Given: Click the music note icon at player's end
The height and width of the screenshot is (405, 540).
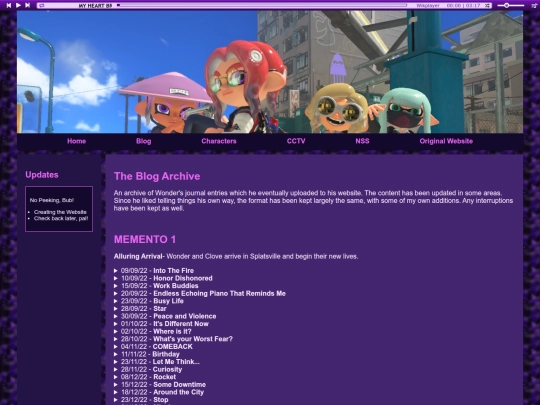Looking at the screenshot, I should [534, 6].
